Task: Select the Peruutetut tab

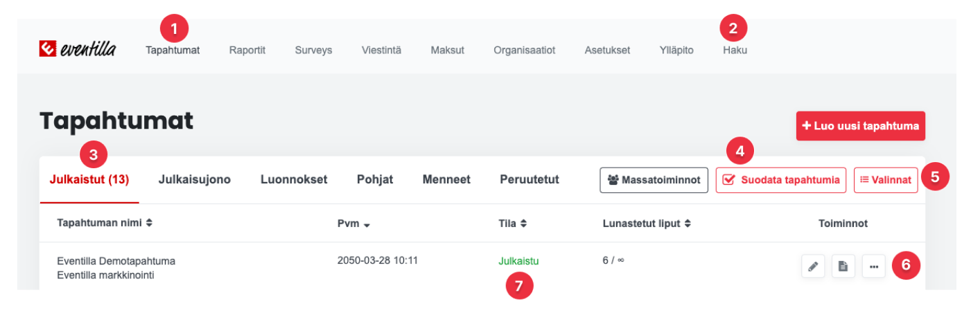Action: [530, 180]
